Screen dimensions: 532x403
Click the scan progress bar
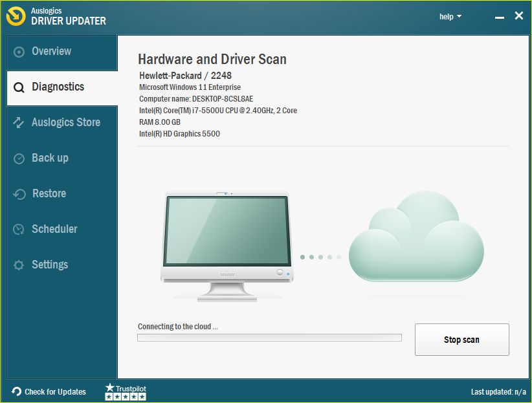269,338
